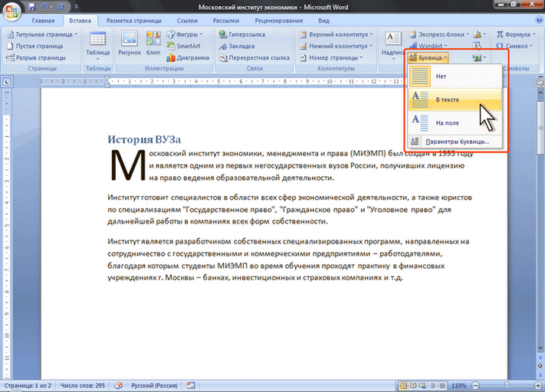Screen dimensions: 545x392
Task: Switch to Draft view
Action: point(442,385)
